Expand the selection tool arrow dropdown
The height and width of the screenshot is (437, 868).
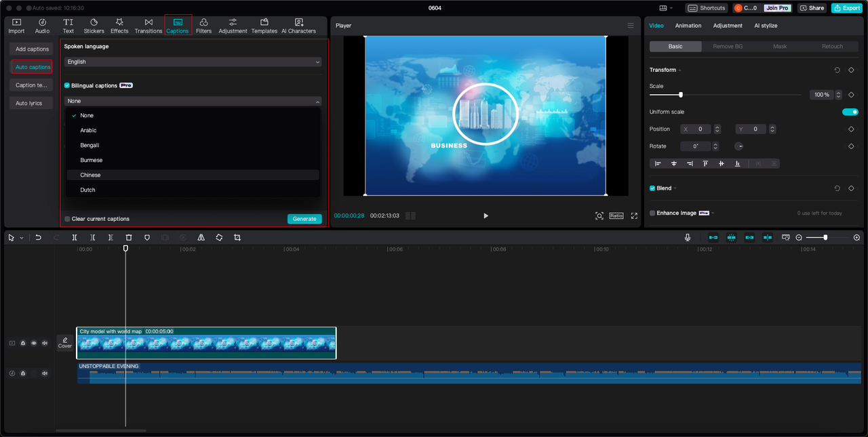coord(22,238)
